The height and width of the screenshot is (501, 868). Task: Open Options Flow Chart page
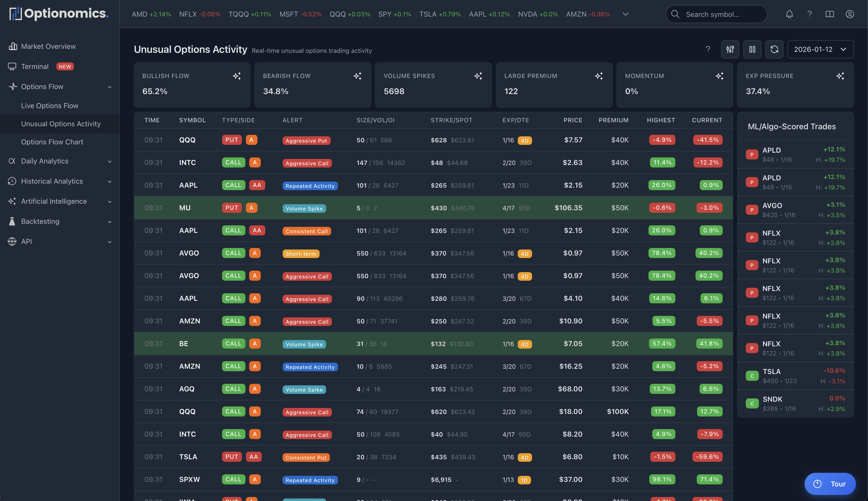52,142
